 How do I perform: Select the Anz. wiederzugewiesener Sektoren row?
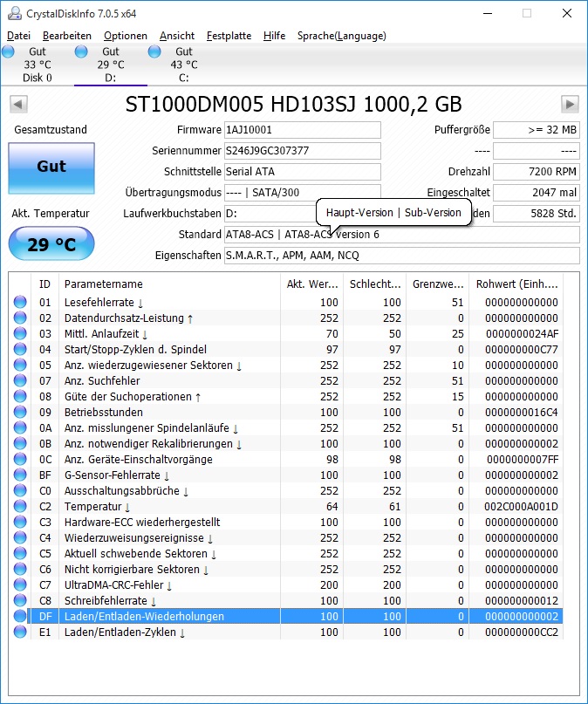pos(286,365)
